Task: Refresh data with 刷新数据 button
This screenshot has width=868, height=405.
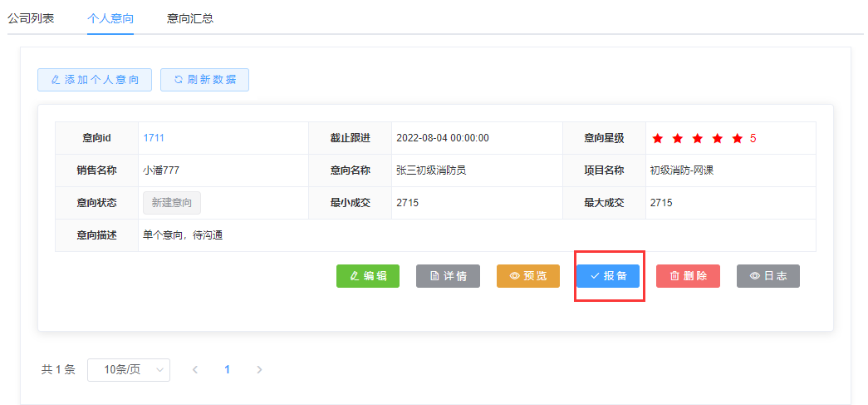Action: (x=204, y=80)
